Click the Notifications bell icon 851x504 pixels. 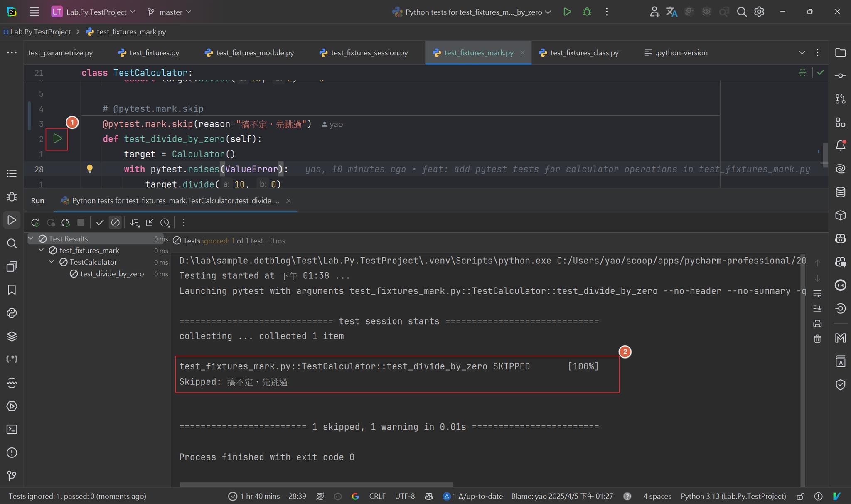[840, 145]
